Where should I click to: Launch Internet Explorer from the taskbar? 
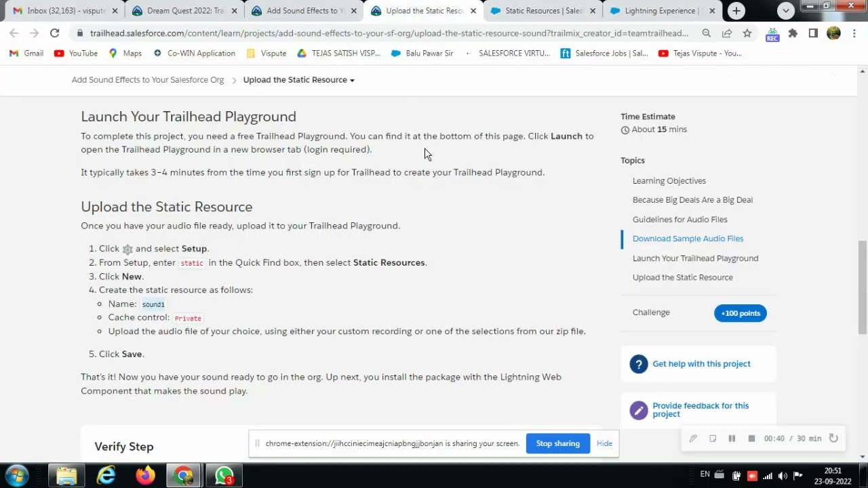(x=106, y=475)
